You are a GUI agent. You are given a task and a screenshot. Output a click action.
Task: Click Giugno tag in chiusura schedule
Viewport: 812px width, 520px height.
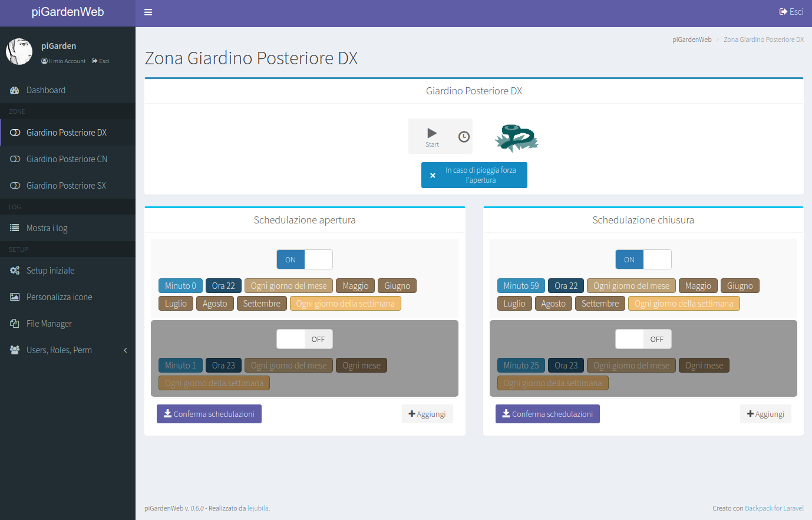[x=740, y=286]
